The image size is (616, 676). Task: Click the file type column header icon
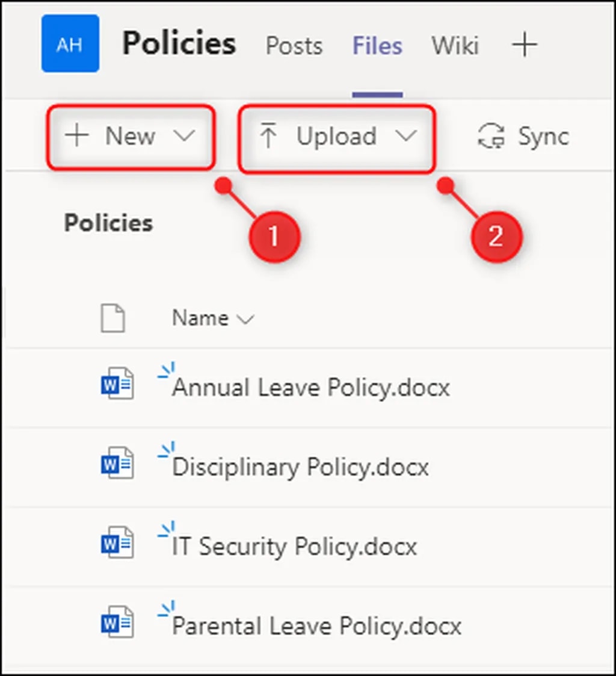pyautogui.click(x=112, y=318)
